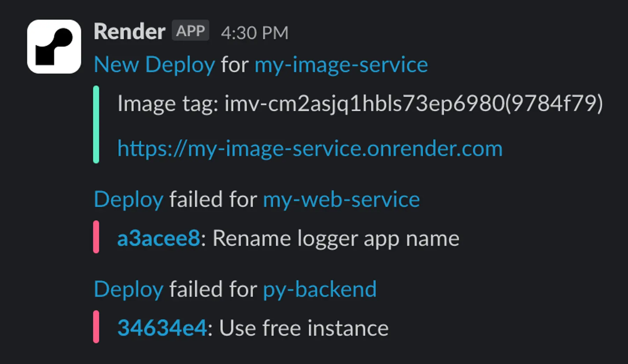This screenshot has width=628, height=364.
Task: Open the py-backend service link
Action: [x=320, y=289]
